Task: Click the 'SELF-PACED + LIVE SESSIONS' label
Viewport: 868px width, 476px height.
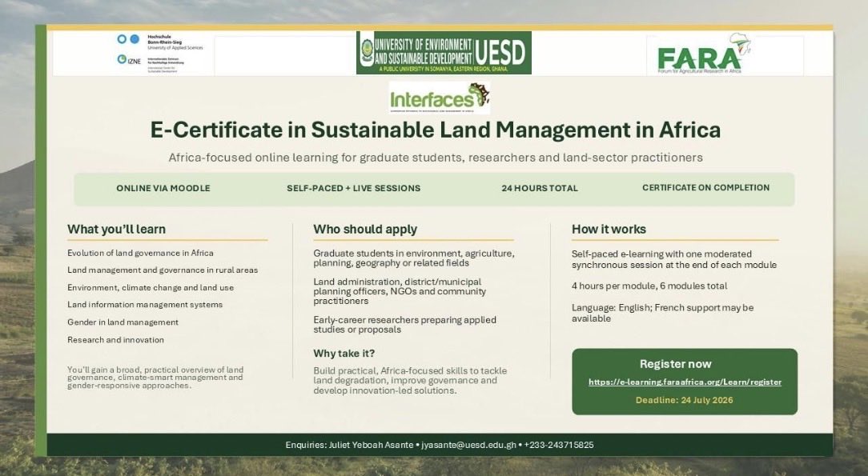Action: (x=354, y=188)
